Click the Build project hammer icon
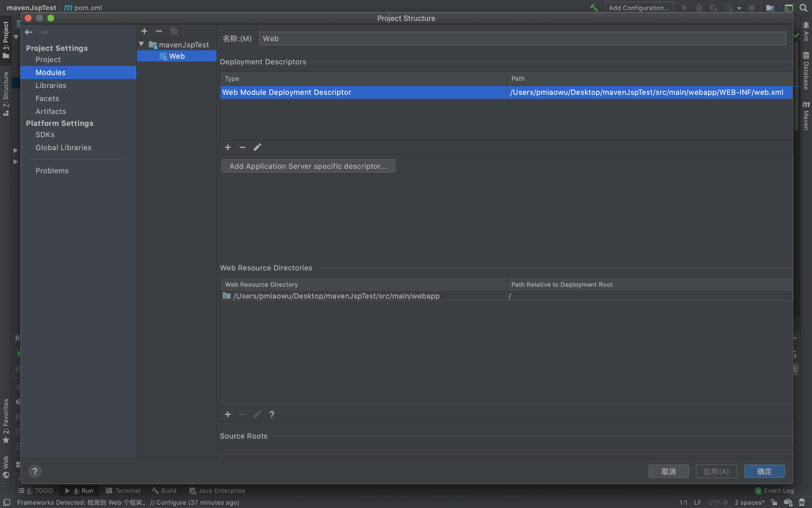812x508 pixels. pyautogui.click(x=594, y=7)
